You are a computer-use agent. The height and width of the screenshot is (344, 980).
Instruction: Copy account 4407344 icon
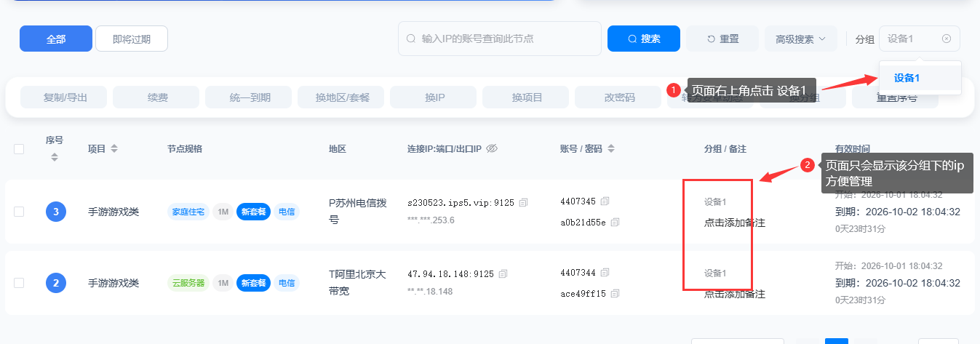click(605, 273)
